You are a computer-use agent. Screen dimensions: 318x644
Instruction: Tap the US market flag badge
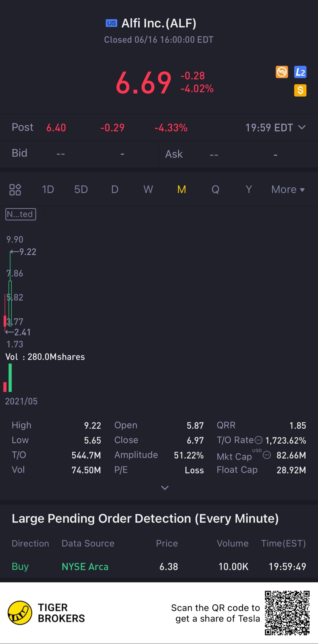pos(111,23)
